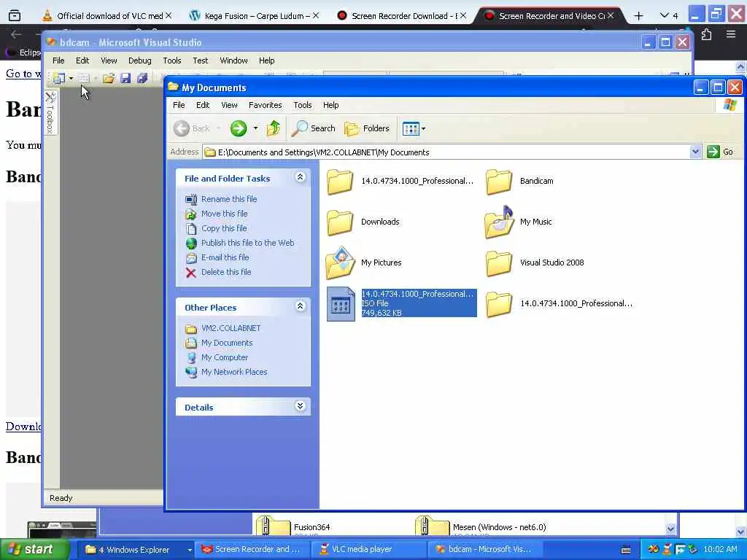Open My Network Places link

(234, 372)
